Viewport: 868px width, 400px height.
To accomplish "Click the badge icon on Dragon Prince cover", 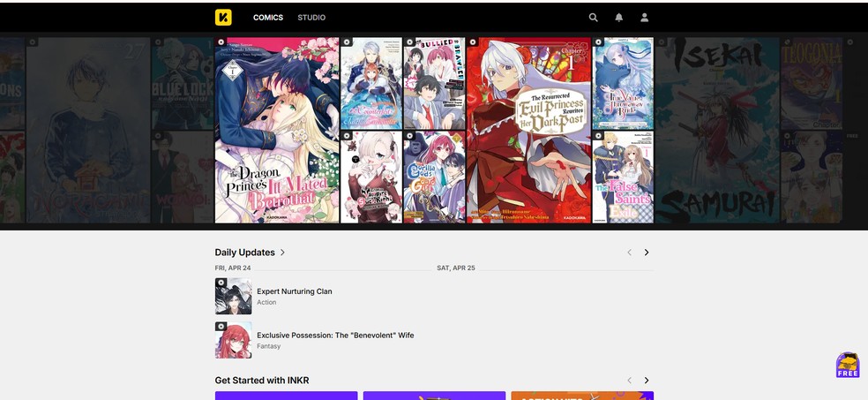I will tap(221, 42).
